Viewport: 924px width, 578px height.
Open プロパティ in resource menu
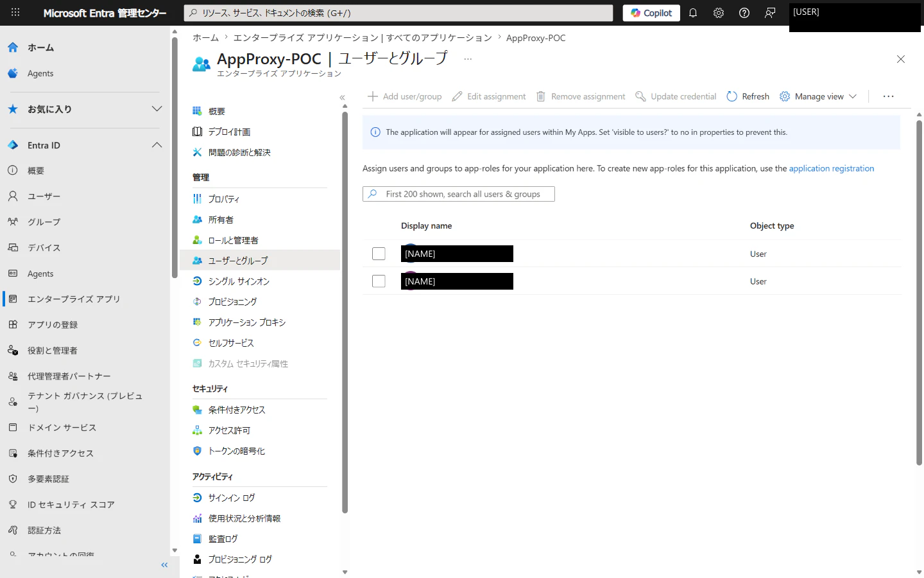(x=224, y=199)
